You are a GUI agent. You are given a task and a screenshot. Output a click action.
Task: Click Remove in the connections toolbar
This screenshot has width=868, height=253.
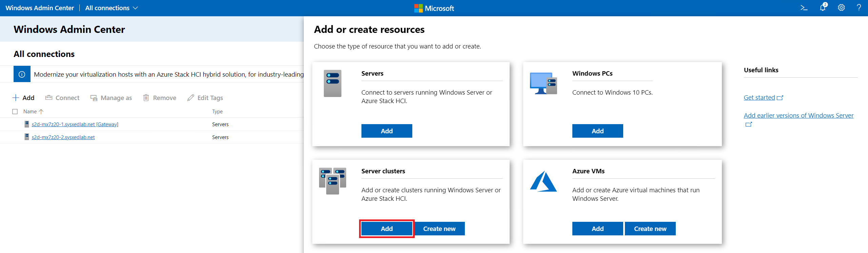coord(159,98)
